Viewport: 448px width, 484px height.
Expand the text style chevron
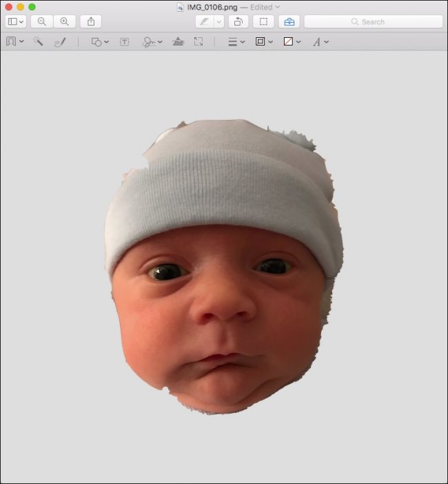coord(327,41)
